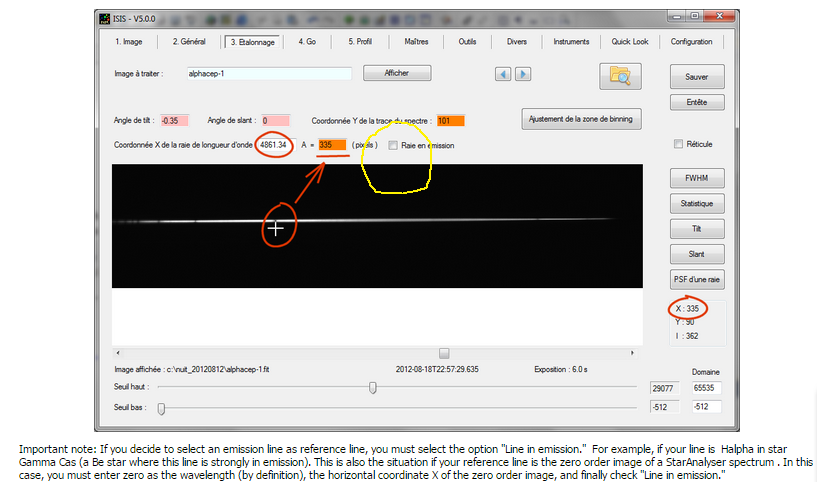Click the Seuil haut value field 29077
Viewport: 817px width, 482px height.
665,388
